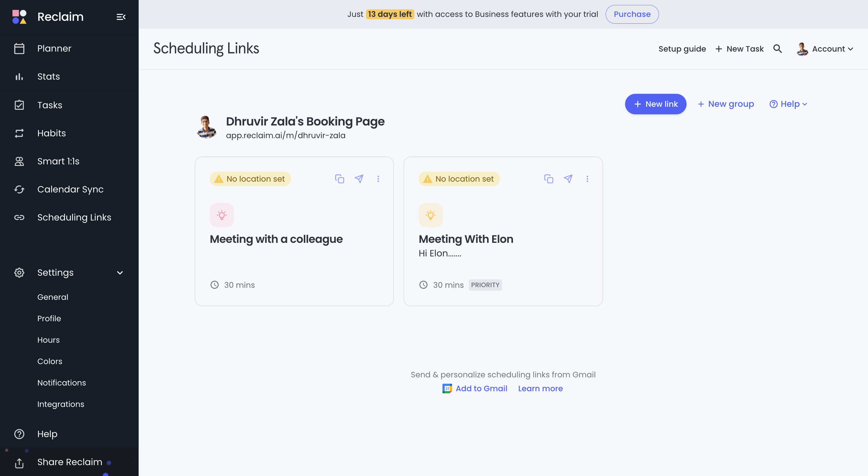Screen dimensions: 868x476
Task: Click the Purchase button in trial banner
Action: (632, 14)
